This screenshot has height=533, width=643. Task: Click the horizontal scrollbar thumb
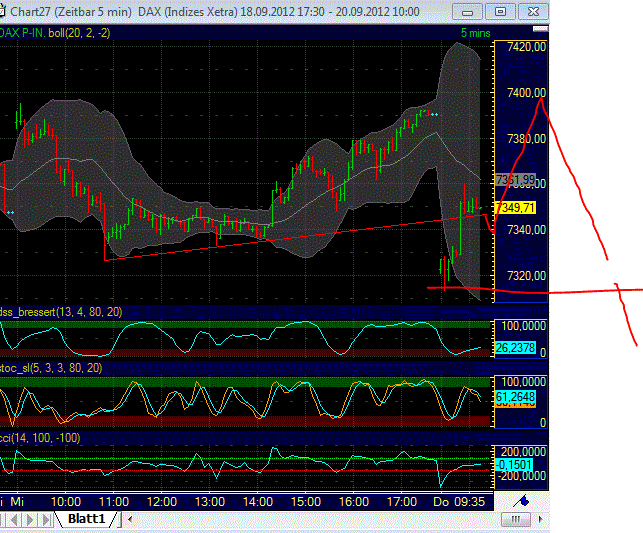515,519
